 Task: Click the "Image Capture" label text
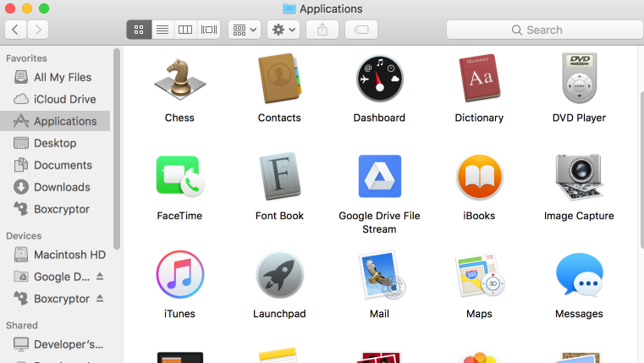click(579, 216)
